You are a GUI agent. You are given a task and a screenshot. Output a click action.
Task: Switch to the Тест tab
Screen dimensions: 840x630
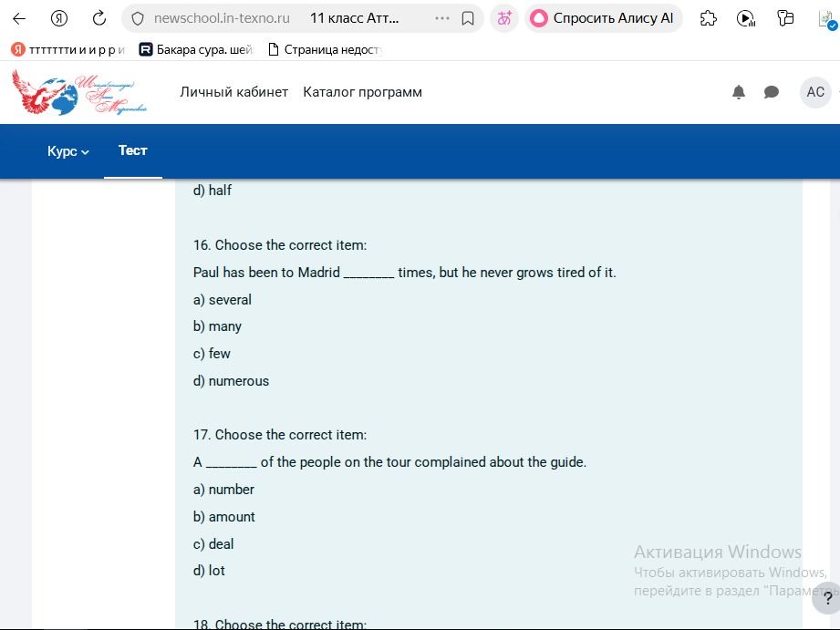tap(133, 150)
